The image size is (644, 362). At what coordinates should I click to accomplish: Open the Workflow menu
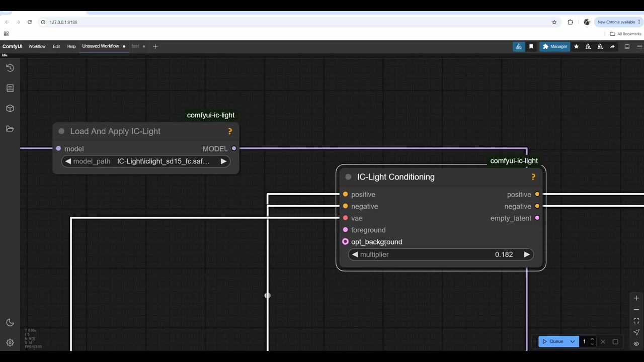click(x=37, y=46)
